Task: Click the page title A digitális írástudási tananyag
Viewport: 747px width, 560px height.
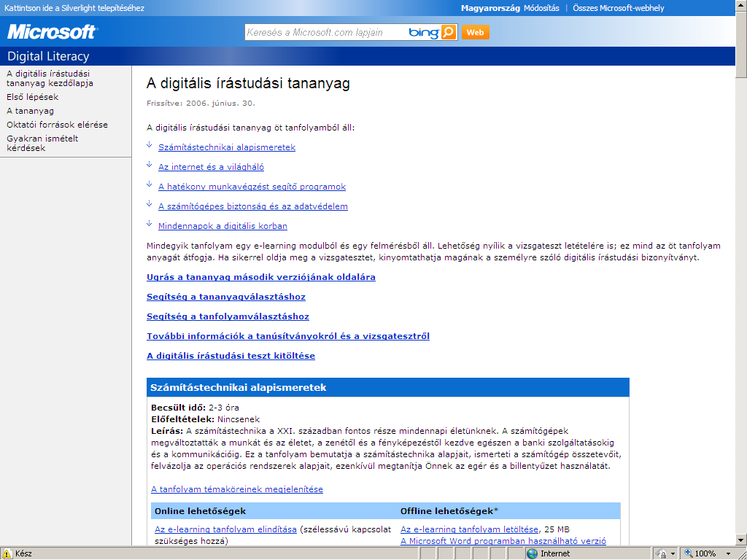Action: click(x=248, y=83)
